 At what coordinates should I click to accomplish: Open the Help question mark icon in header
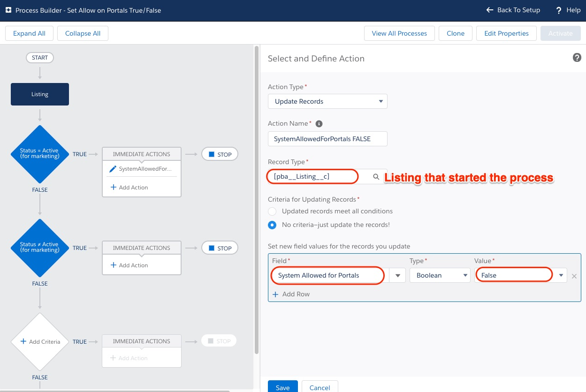click(558, 10)
